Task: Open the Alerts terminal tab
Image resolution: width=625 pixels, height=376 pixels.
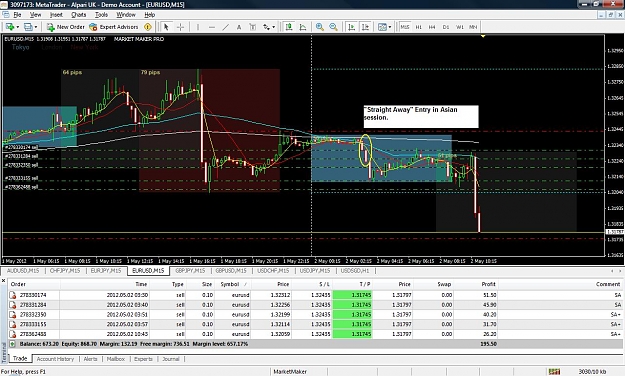Action: point(90,359)
